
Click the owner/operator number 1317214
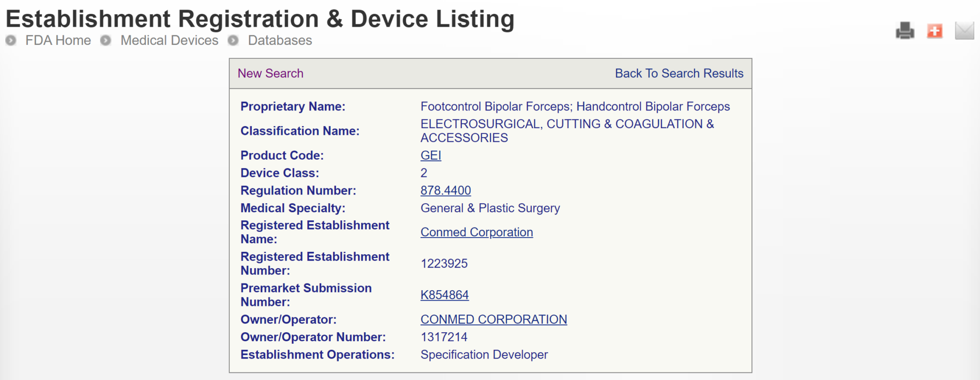coord(444,337)
